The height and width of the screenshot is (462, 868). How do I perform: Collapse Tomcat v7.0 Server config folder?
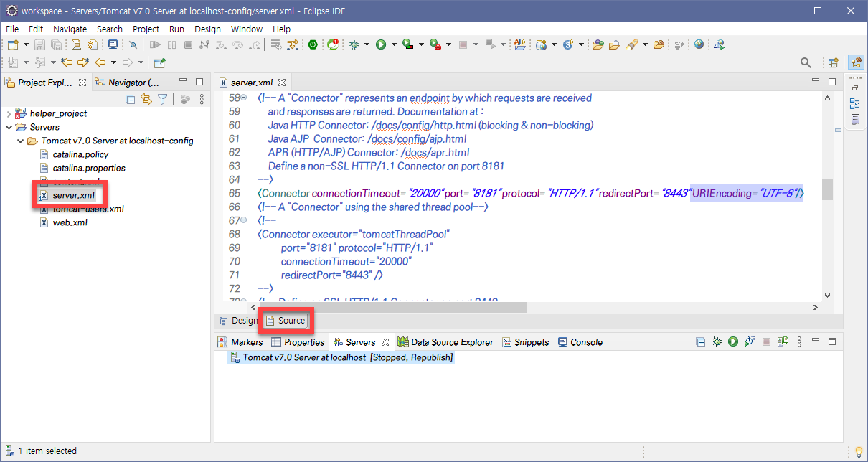click(21, 141)
